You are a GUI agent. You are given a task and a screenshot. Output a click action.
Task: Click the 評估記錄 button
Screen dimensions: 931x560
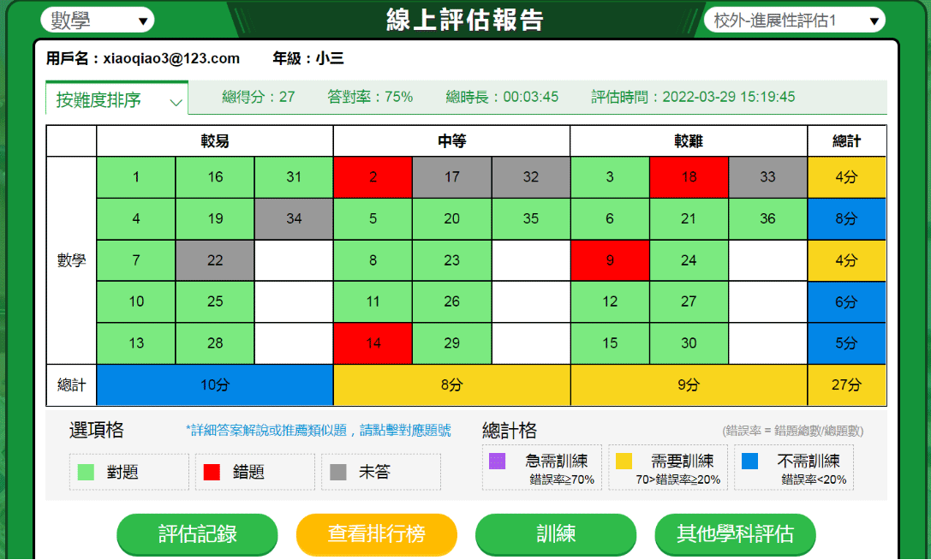197,533
